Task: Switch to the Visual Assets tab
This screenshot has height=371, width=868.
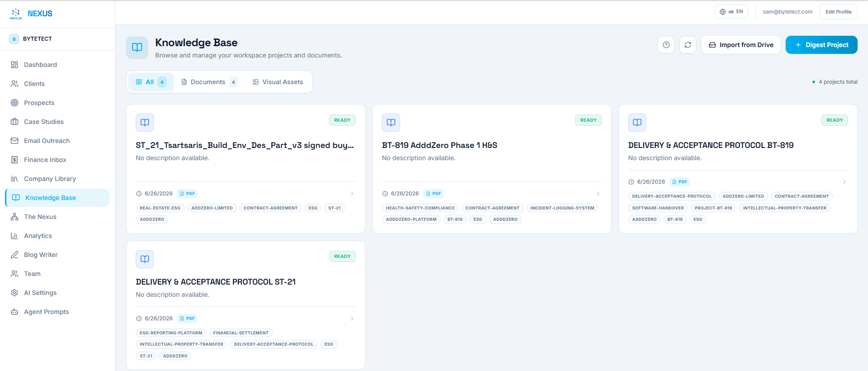Action: point(278,82)
